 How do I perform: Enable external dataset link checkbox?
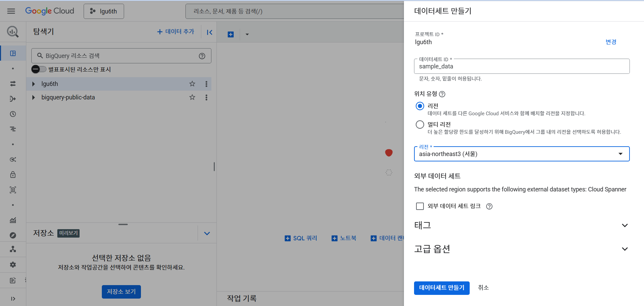(420, 206)
